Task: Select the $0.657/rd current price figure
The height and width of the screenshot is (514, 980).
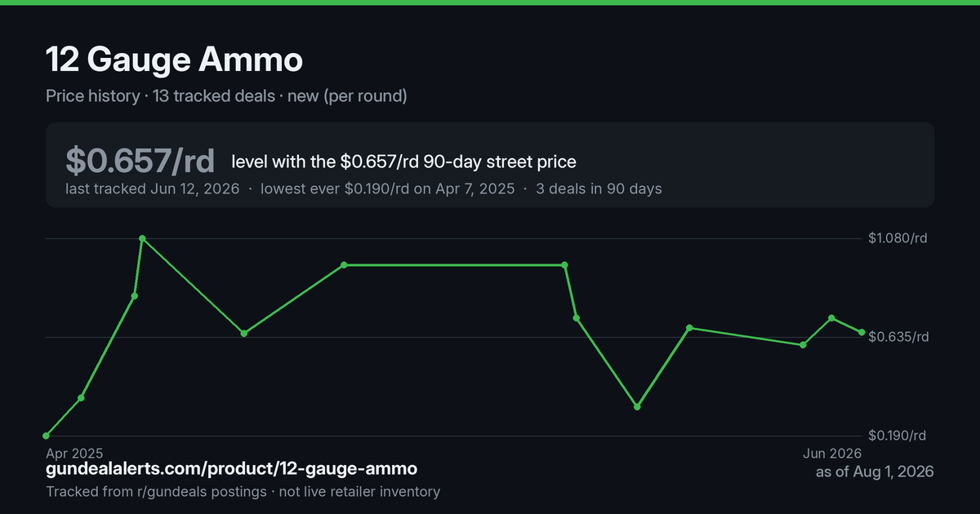Action: 140,161
